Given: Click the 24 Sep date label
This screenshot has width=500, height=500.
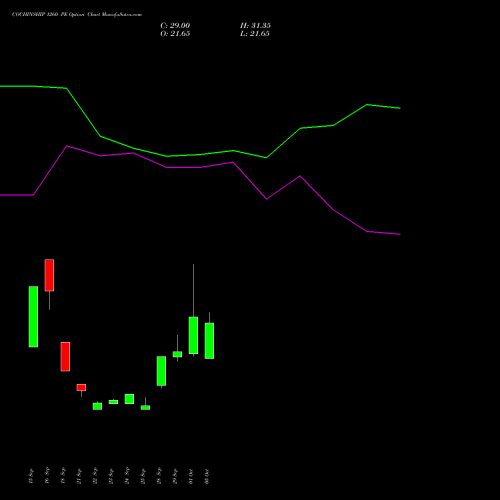Looking at the screenshot, I should (x=127, y=476).
